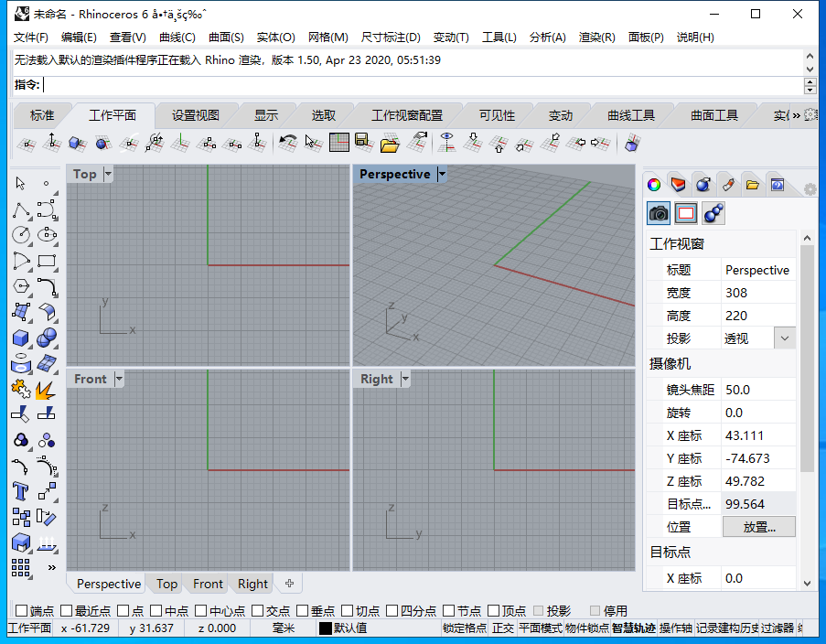Open the Layers panel tab icon
Screen dimensions: 826x644
click(678, 185)
